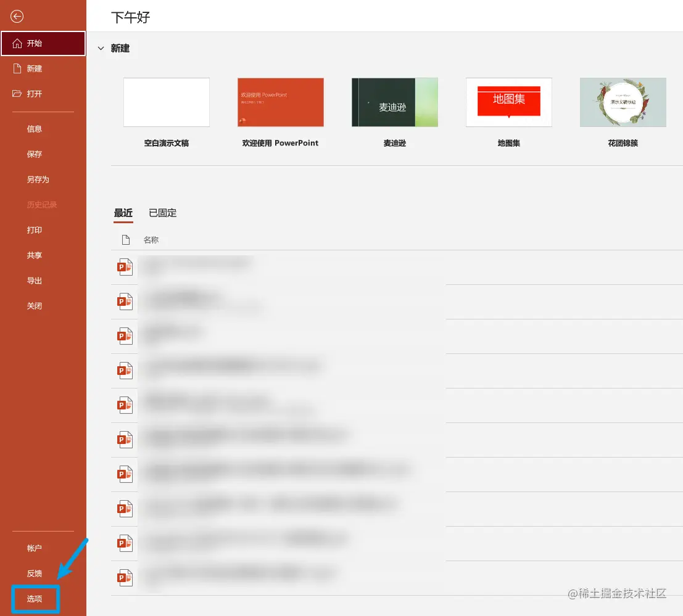
Task: Click the file icon in the 名称 column header
Action: 126,240
